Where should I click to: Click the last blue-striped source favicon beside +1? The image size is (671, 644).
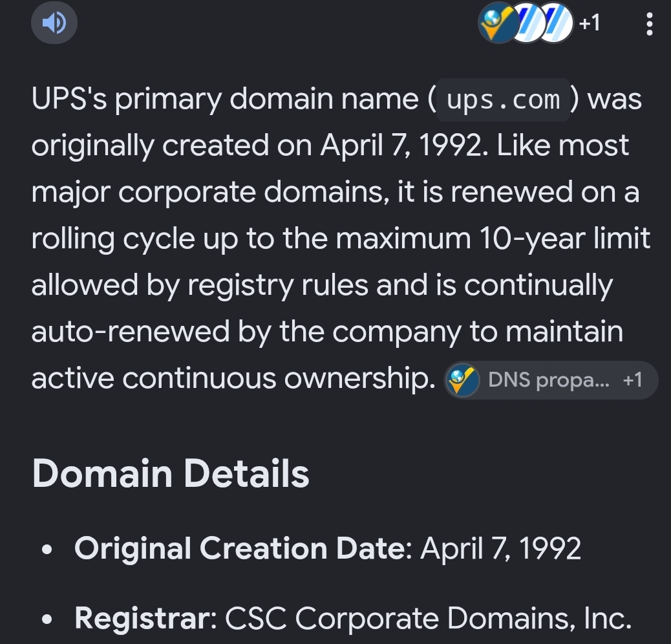coord(555,23)
